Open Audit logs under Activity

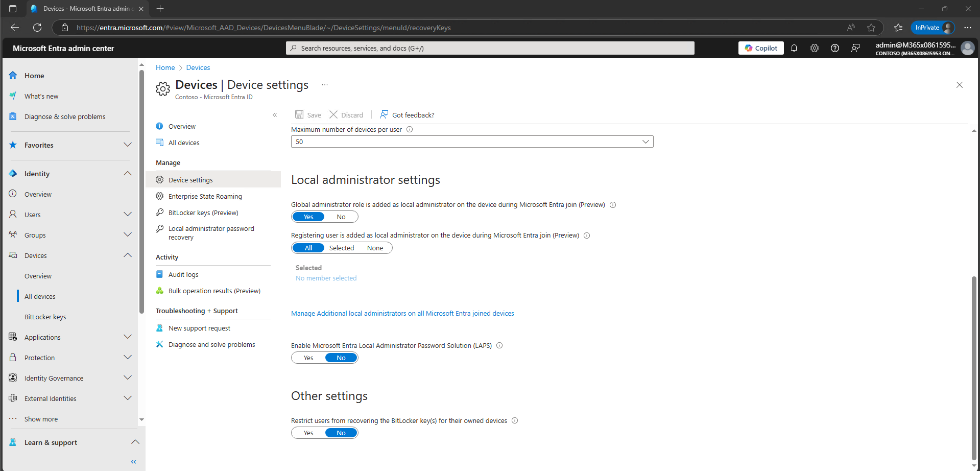pos(183,275)
